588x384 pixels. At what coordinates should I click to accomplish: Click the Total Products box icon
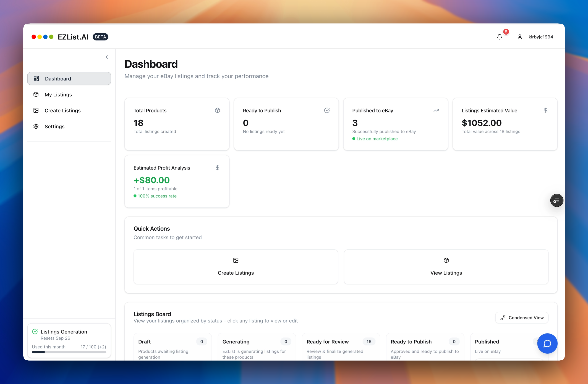click(x=217, y=110)
